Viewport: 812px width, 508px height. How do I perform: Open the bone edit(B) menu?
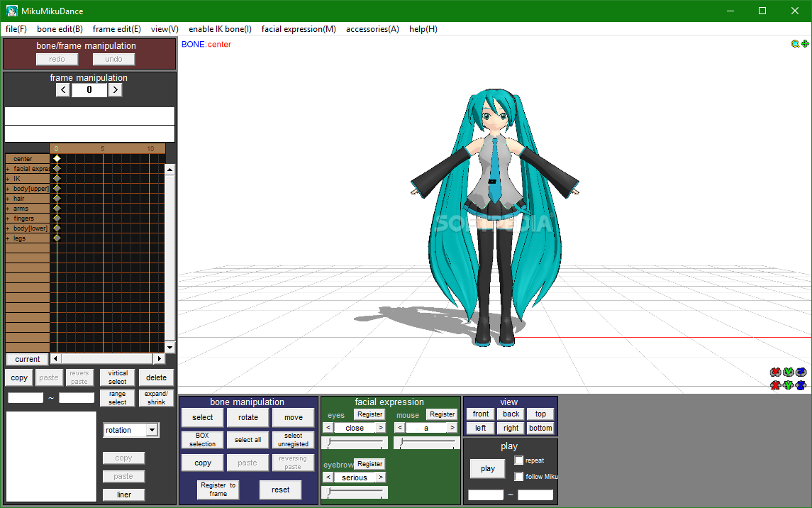[60, 29]
